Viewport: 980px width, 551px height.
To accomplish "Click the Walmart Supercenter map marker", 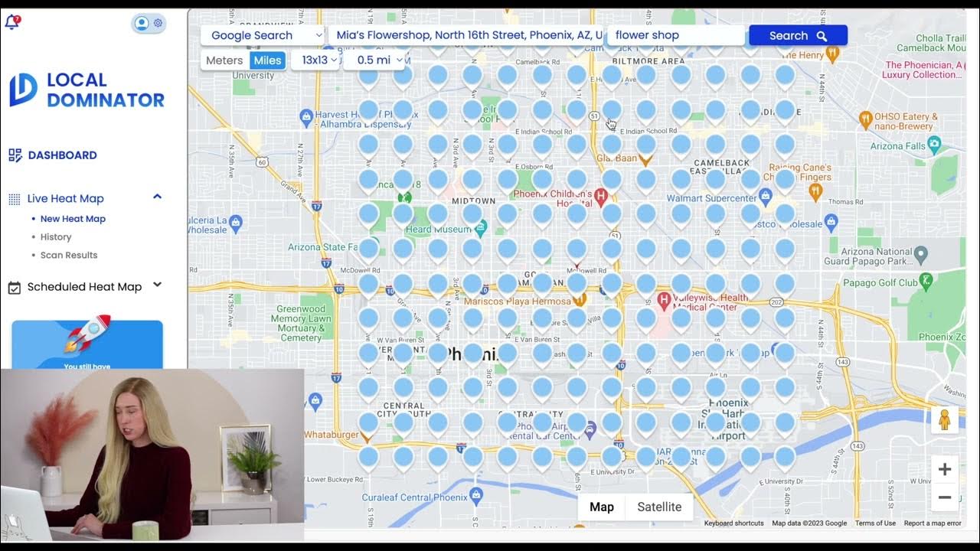I will 765,197.
